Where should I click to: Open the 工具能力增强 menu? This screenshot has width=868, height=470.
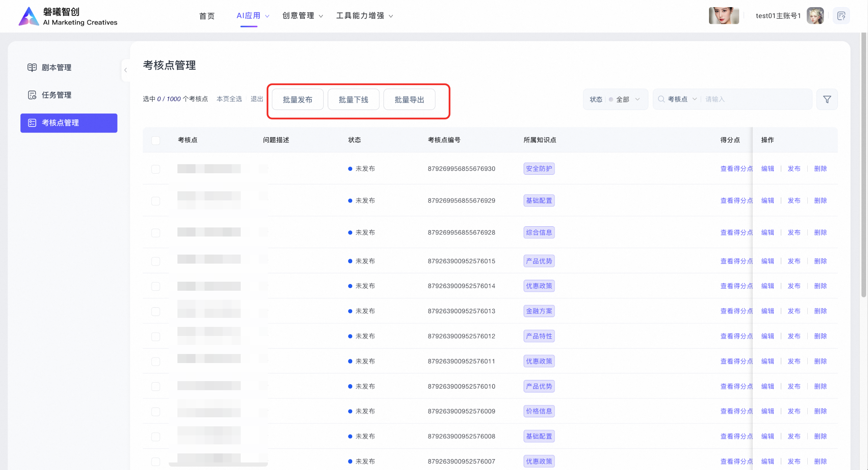[364, 16]
